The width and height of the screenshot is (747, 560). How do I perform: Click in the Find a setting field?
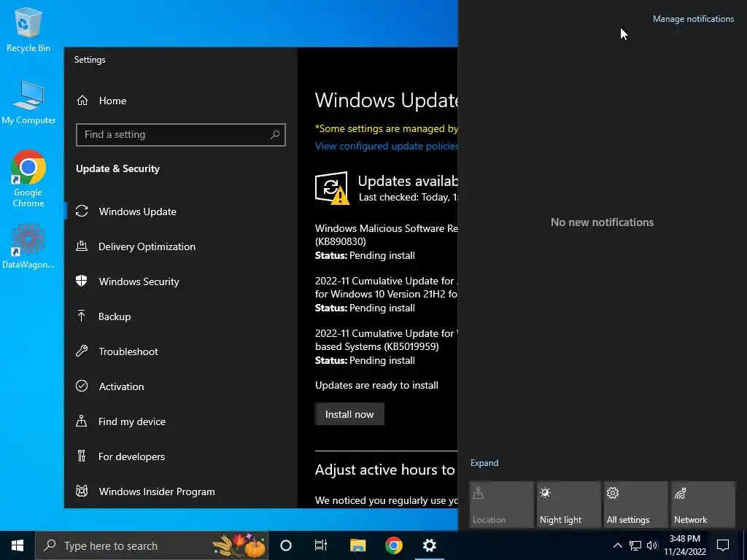[181, 135]
